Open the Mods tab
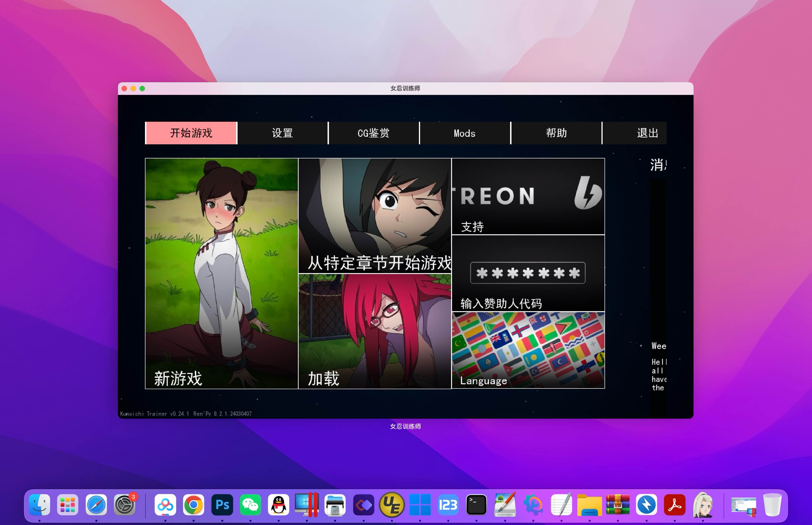This screenshot has width=812, height=525. coord(465,133)
